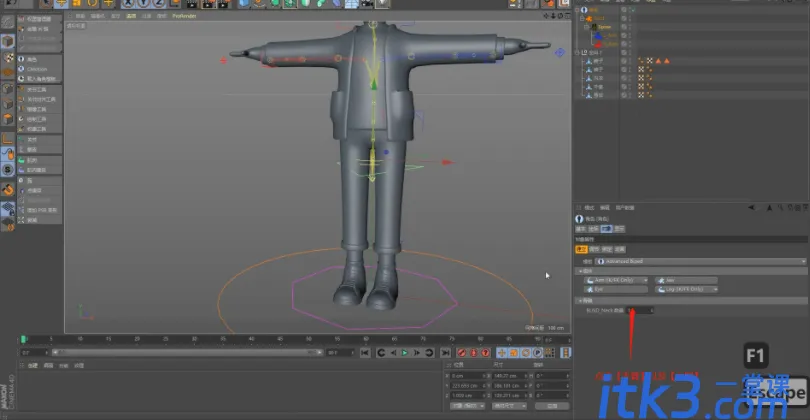Open the Mode menu in Attribute Manager
The image size is (810, 420).
pyautogui.click(x=589, y=208)
